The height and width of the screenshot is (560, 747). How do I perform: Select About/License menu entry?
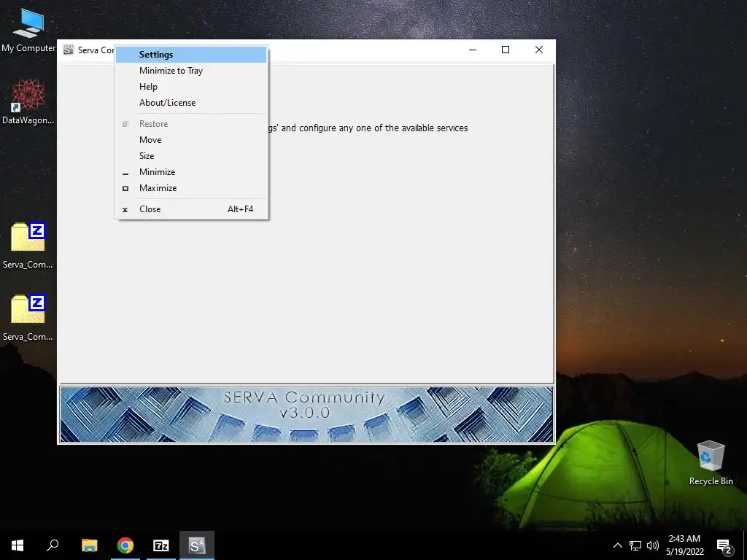click(x=191, y=102)
